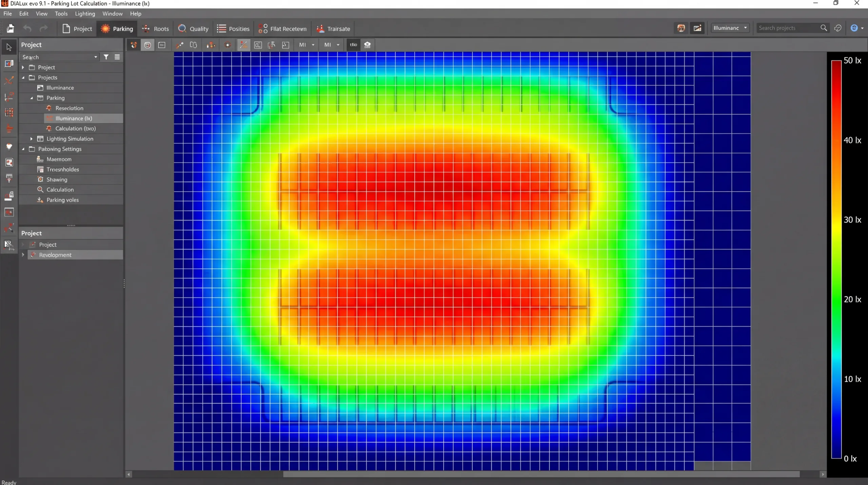Click the floor plan icon in view toolbar
The image size is (868, 485).
pos(285,45)
